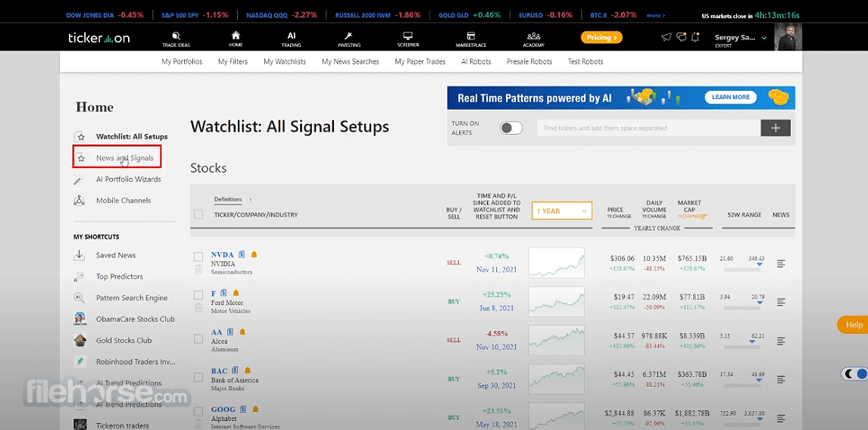Viewport: 868px width, 430px height.
Task: Click the orange Help button
Action: click(853, 325)
